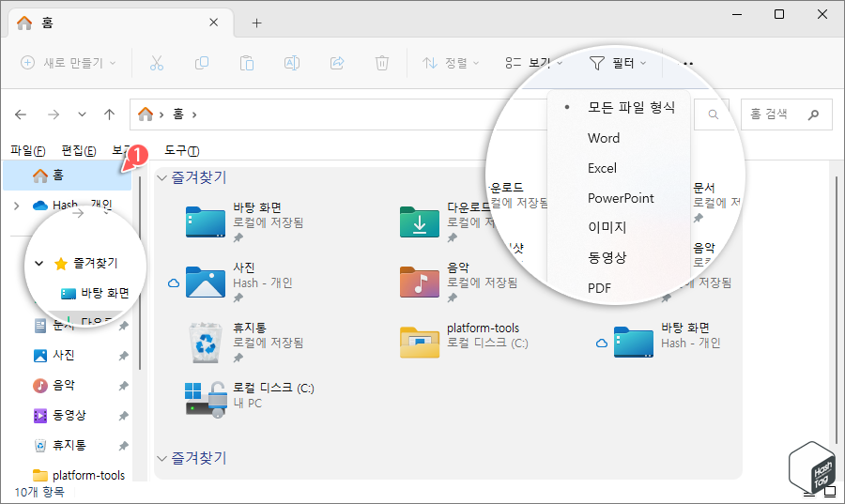Open recent locations chevron dropdown
This screenshot has width=845, height=504.
pos(82,115)
